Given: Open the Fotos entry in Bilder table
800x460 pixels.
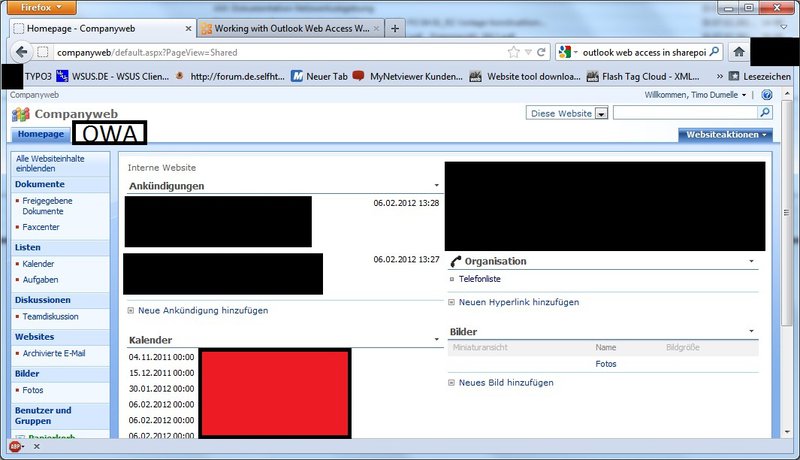Looking at the screenshot, I should coord(606,364).
